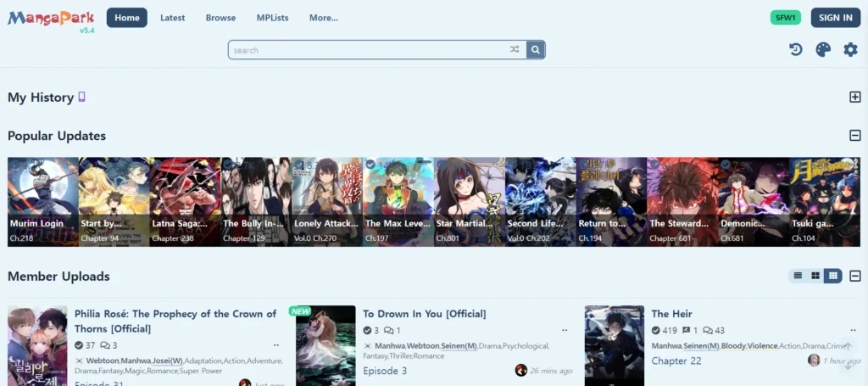Select the Josei(W) genre tag
The image size is (868, 386).
point(168,361)
